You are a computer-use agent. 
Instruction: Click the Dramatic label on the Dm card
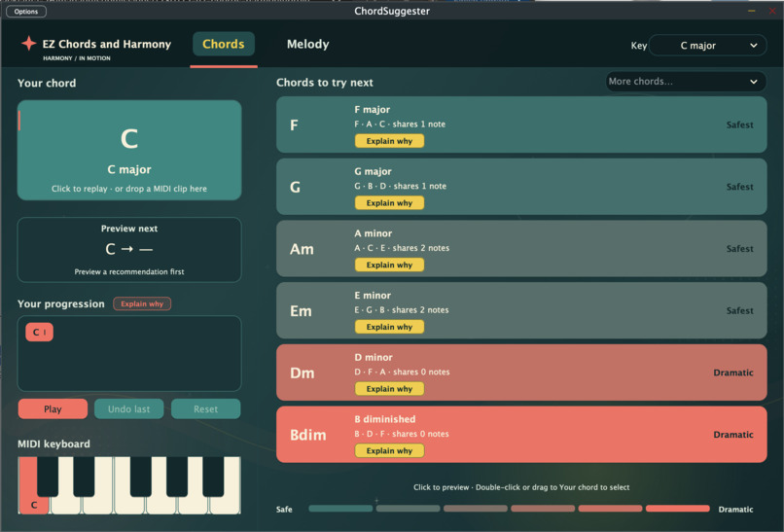[x=733, y=372]
